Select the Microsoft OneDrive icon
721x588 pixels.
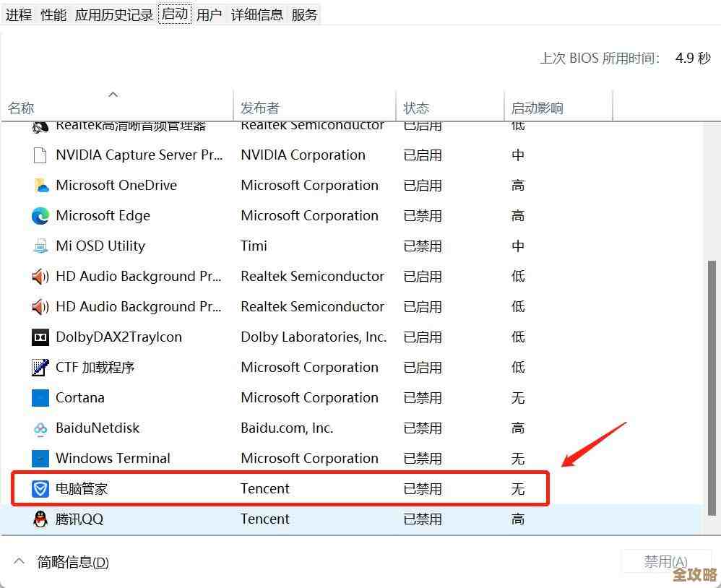[x=42, y=186]
